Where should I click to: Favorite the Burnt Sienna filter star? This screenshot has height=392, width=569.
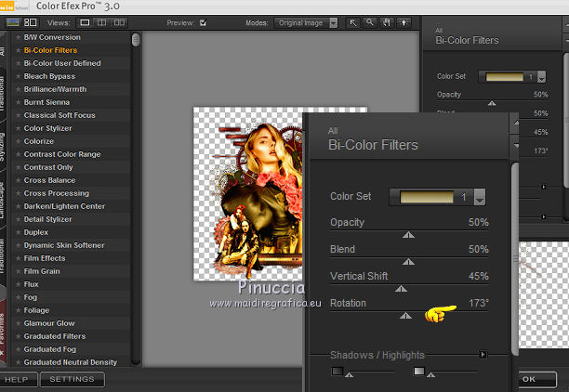tap(18, 102)
